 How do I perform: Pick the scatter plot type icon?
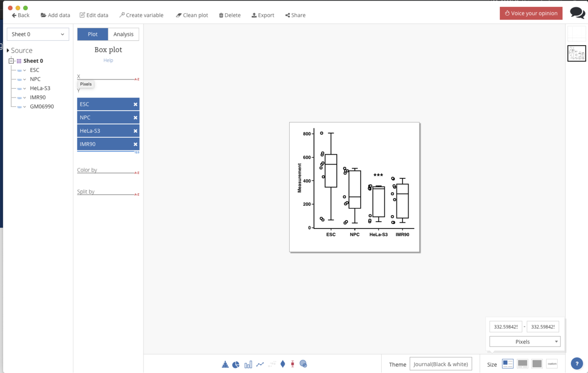pos(272,364)
